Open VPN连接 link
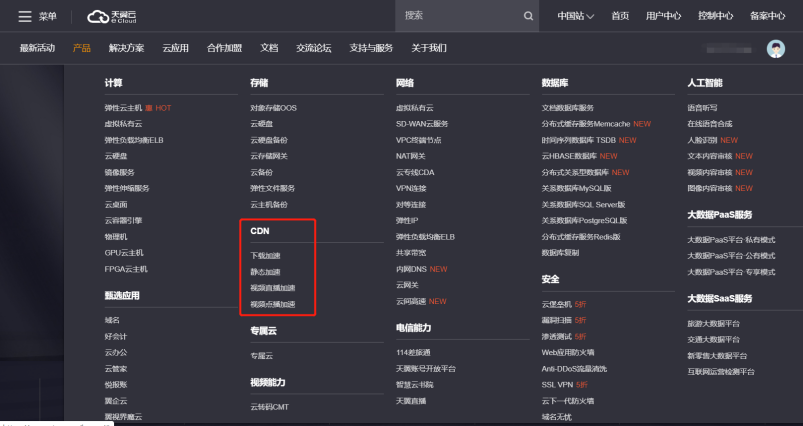Screen dimensions: 803x426 (x=411, y=188)
